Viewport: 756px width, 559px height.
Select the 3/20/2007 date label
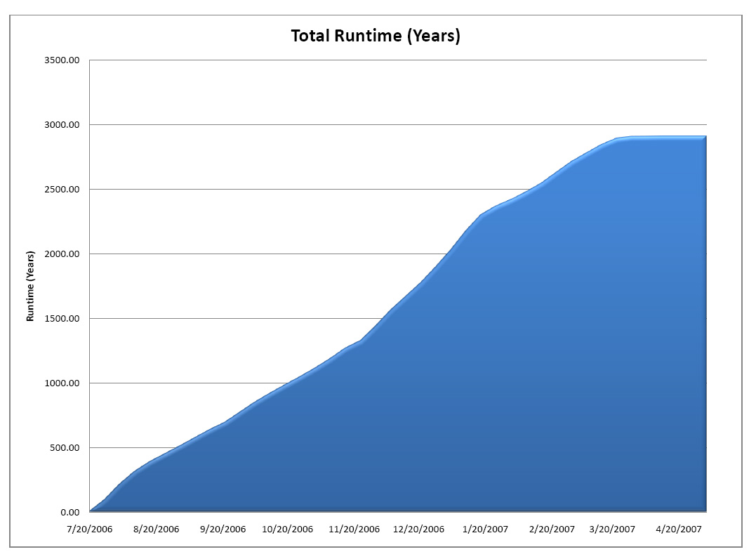611,529
